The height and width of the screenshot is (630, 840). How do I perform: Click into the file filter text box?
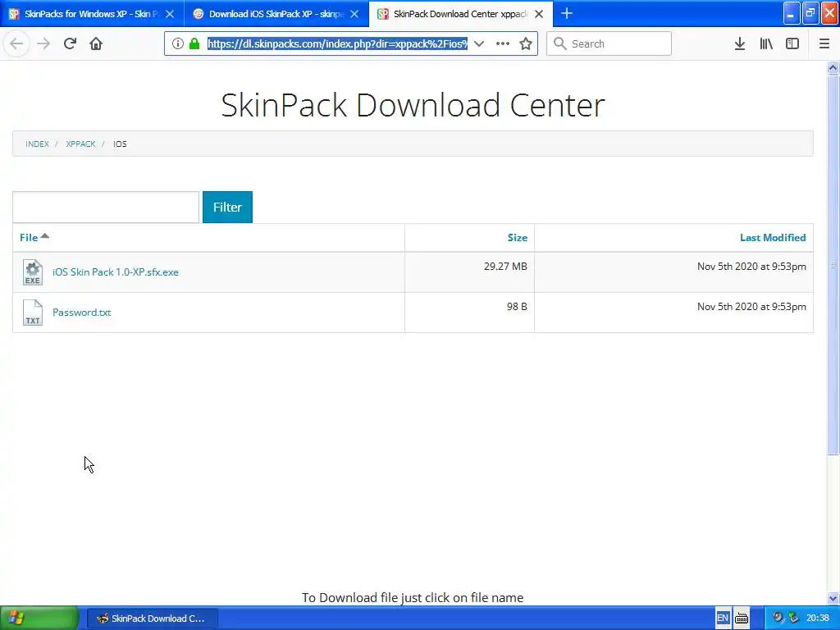(106, 207)
